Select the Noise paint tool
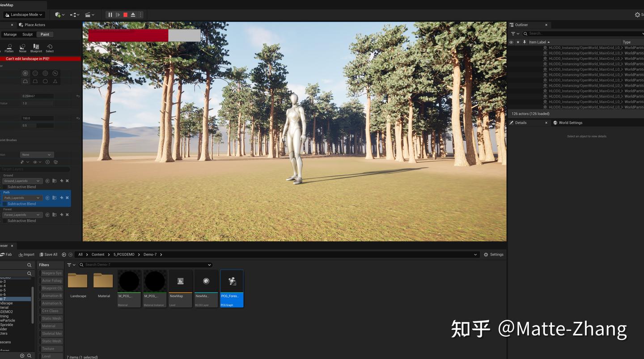 tap(22, 47)
